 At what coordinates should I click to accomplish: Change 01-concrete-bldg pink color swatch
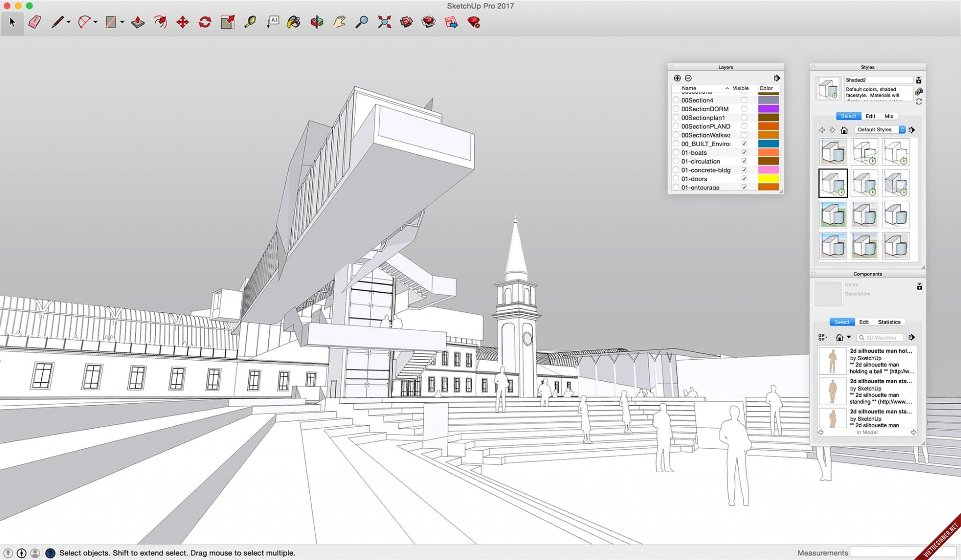769,170
